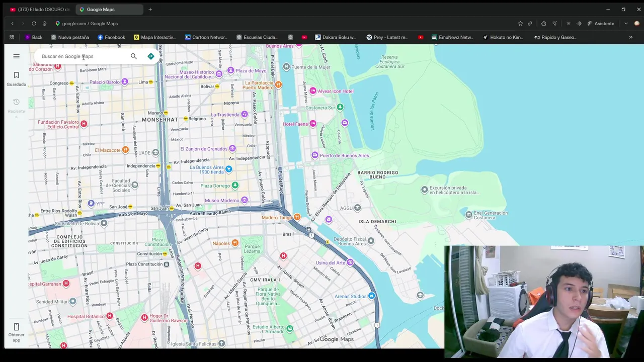This screenshot has width=644, height=362.
Task: Select the Palacio Barolo marker
Action: [x=124, y=82]
